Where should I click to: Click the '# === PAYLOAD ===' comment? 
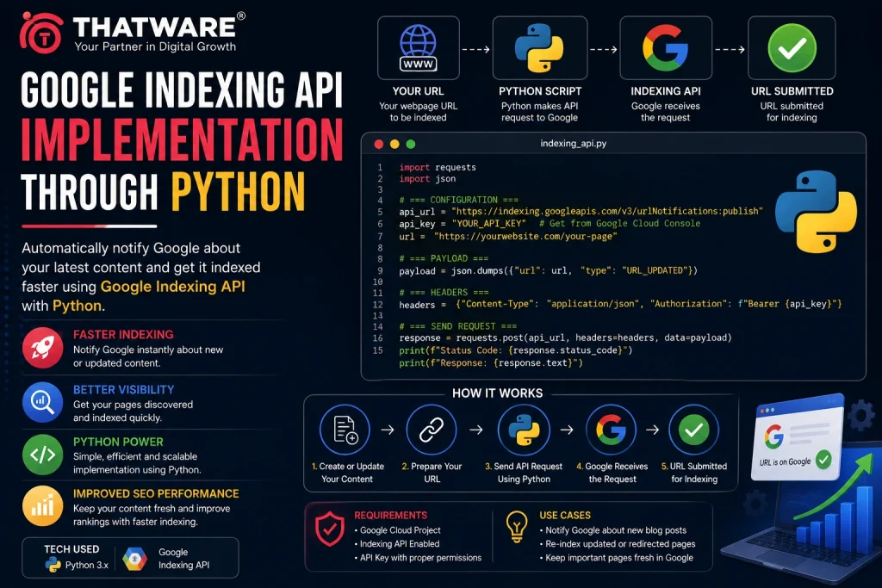(x=444, y=258)
